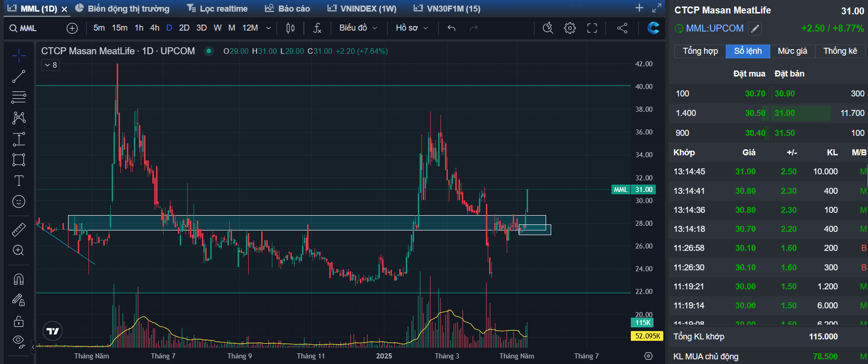Click the add symbol plus icon
This screenshot has width=868, height=364.
72,28
